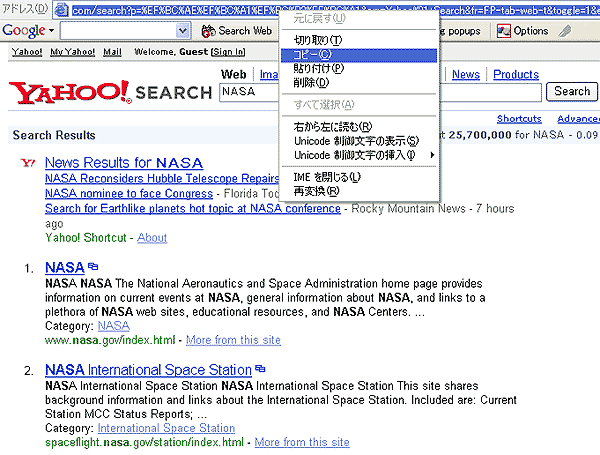Expand Unicode 制御文字の挿入 submenu

[x=359, y=155]
